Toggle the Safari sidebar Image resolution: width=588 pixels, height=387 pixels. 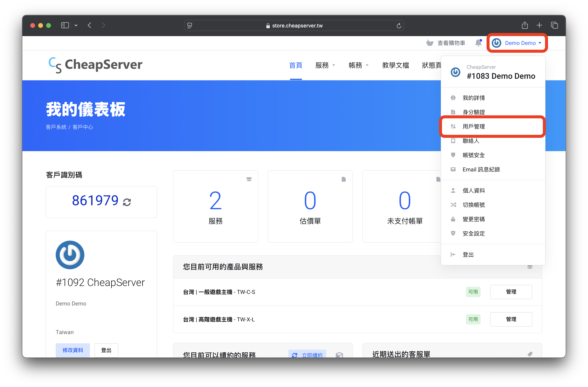[65, 25]
